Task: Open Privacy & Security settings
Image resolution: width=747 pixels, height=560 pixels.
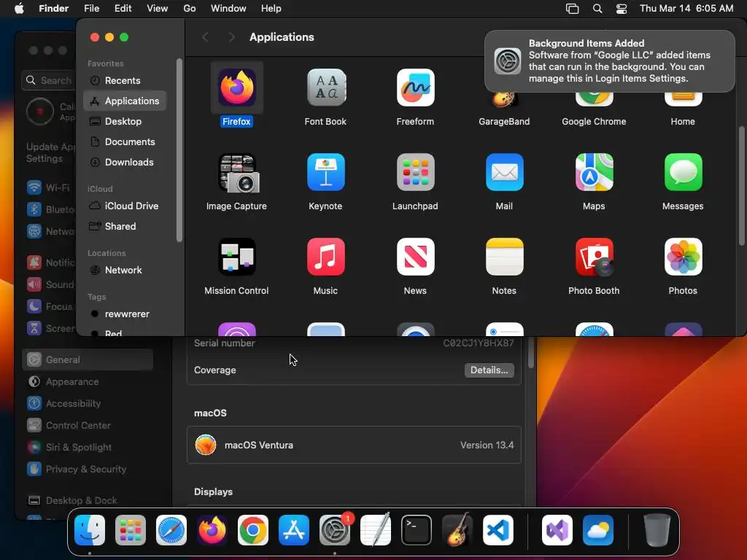Action: coord(88,470)
